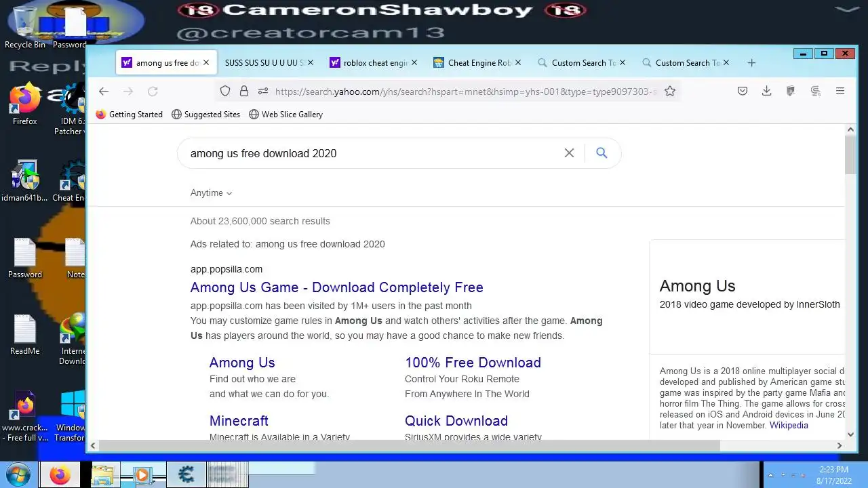Expand the Anytime time filter dropdown
This screenshot has height=488, width=868.
212,193
